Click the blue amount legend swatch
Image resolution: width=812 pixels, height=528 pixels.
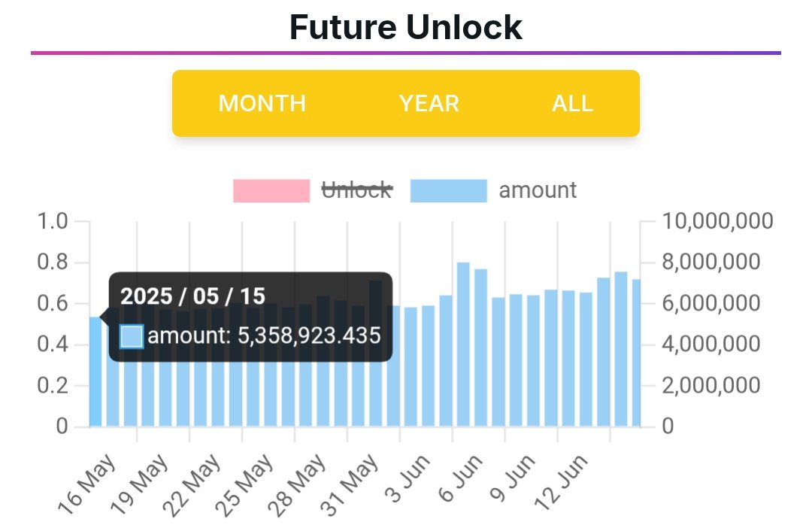448,190
